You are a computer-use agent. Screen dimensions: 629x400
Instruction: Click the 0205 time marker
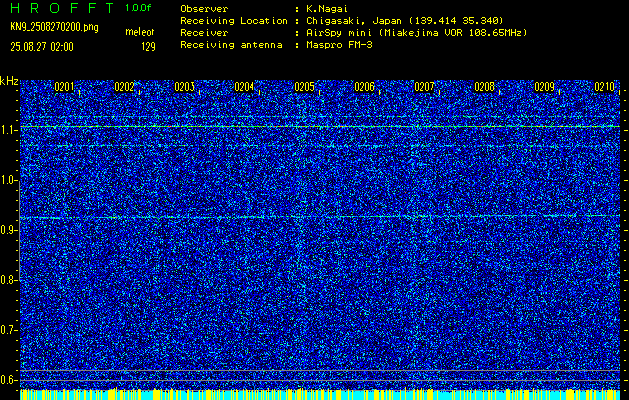[304, 87]
